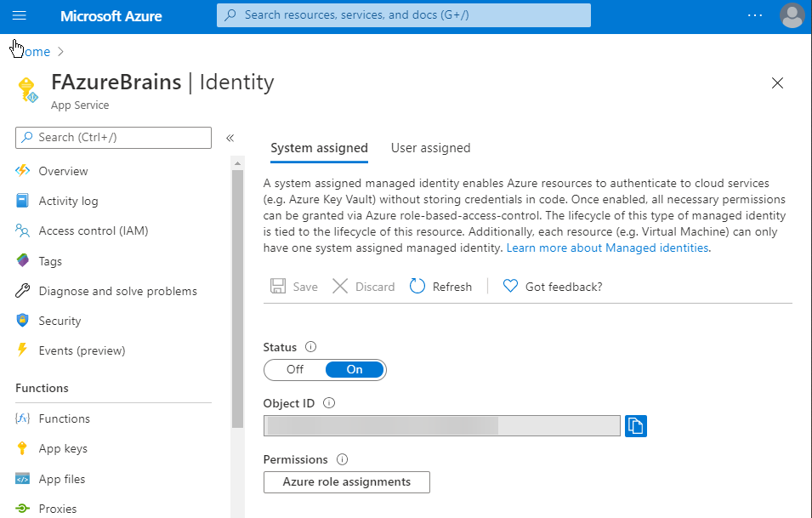Click the Status info icon
The height and width of the screenshot is (518, 812).
point(310,347)
